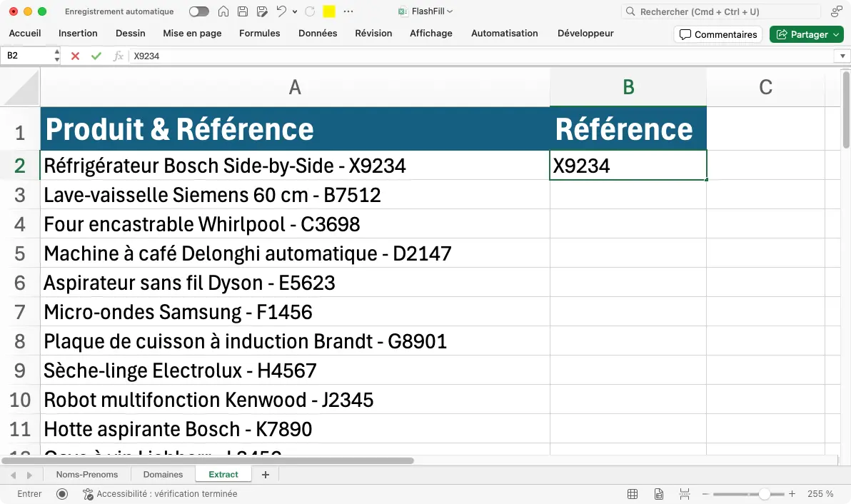This screenshot has height=504, width=851.
Task: Click cell Réfrigérateur Bosch Side-by-Side - X9234
Action: point(295,166)
